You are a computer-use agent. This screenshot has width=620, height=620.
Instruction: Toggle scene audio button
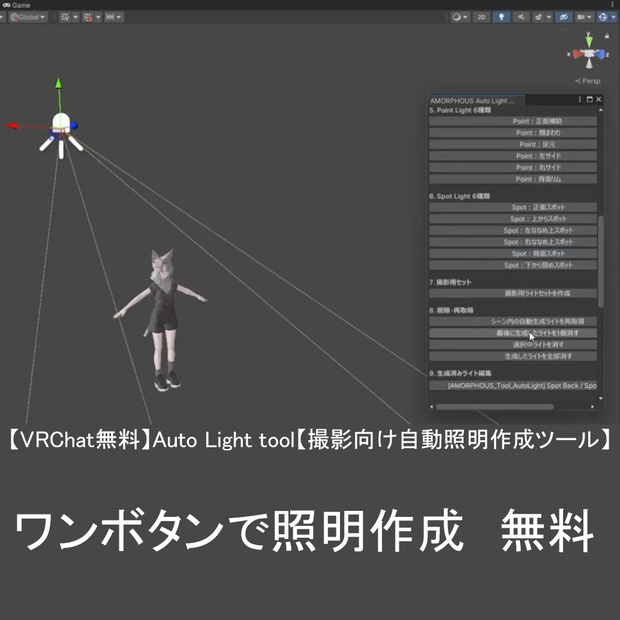tap(521, 17)
